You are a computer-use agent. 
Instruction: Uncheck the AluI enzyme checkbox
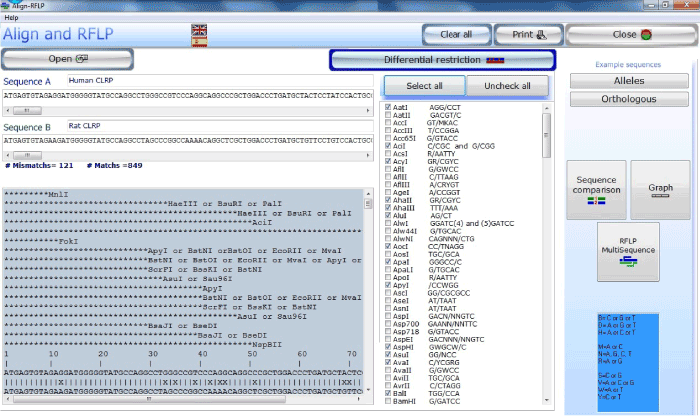pyautogui.click(x=388, y=215)
